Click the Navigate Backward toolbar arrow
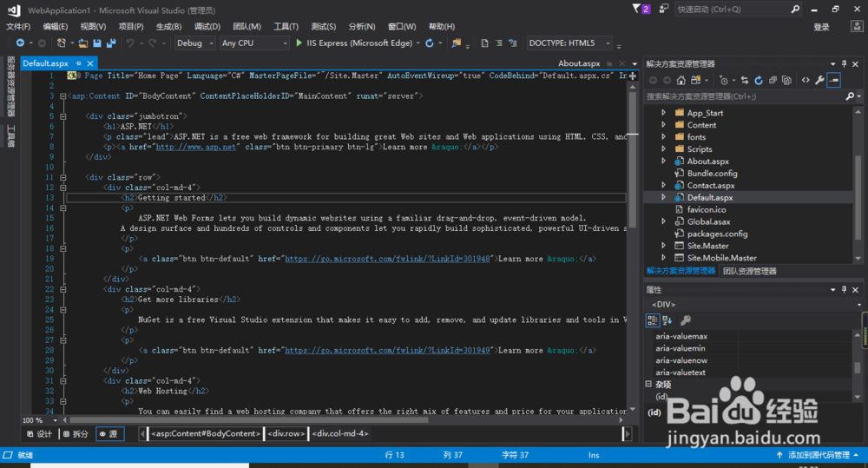Image resolution: width=868 pixels, height=468 pixels. coord(21,43)
